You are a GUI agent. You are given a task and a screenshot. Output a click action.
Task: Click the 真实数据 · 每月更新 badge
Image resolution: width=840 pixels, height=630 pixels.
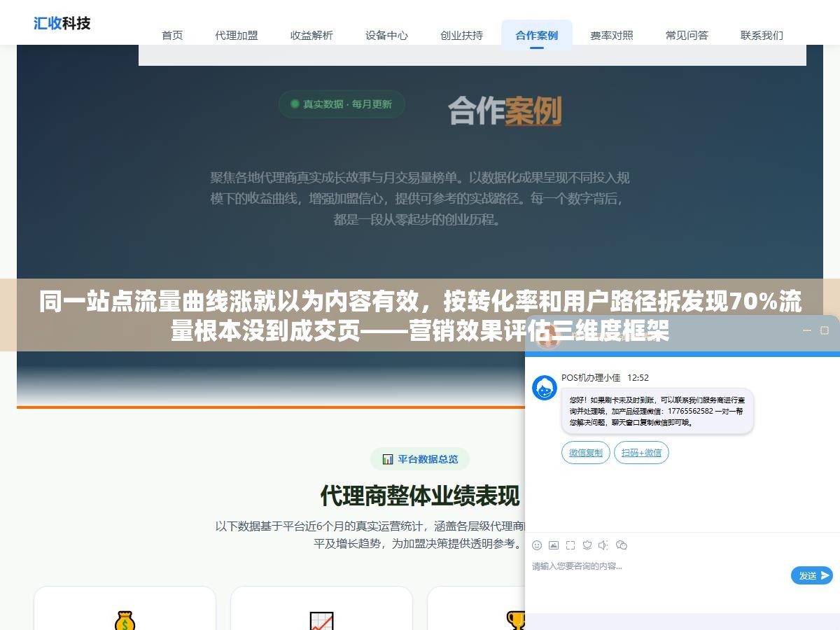(342, 104)
